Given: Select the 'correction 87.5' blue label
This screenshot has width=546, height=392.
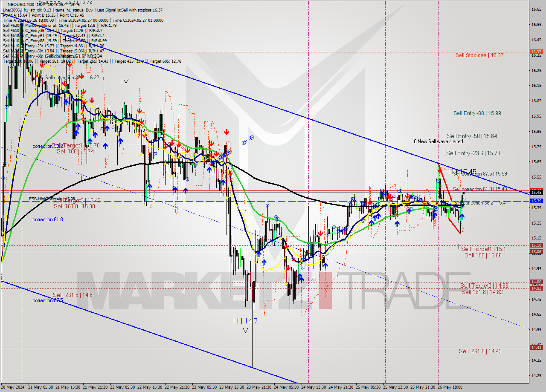Looking at the screenshot, I should coord(48,300).
